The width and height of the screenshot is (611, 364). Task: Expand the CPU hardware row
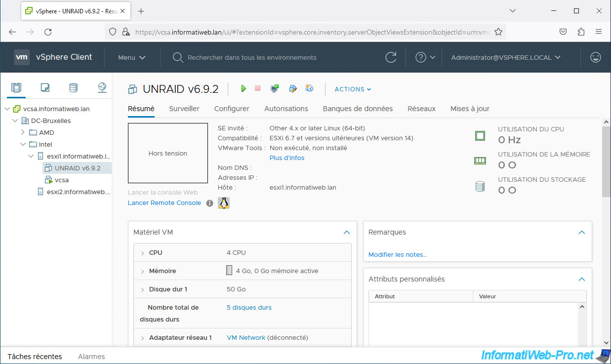coord(142,253)
